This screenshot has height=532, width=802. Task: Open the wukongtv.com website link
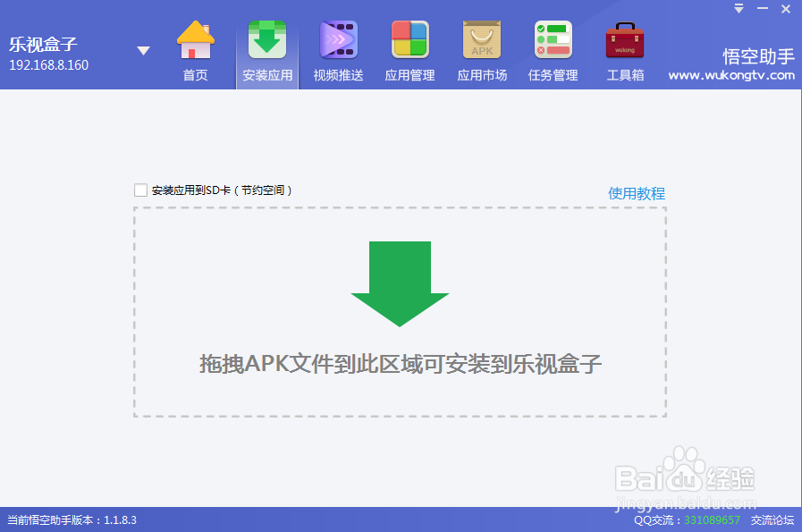click(731, 76)
